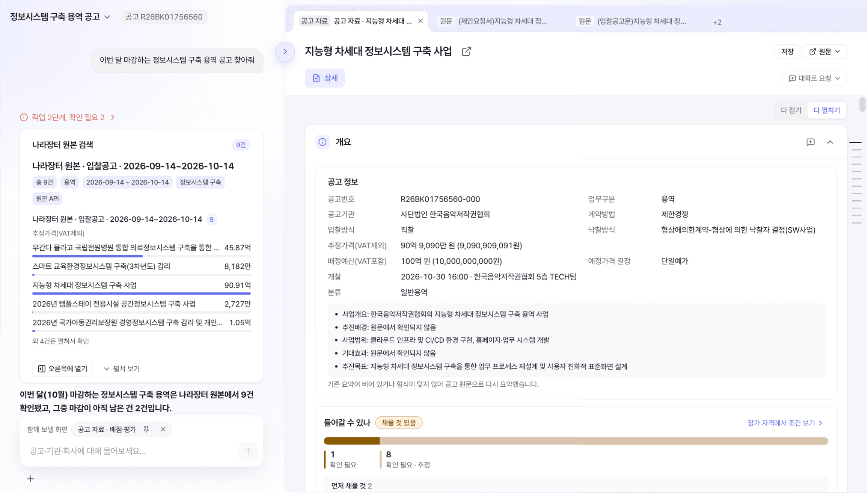This screenshot has height=493, width=868.
Task: Collapse the 개요 section chevron
Action: point(830,142)
